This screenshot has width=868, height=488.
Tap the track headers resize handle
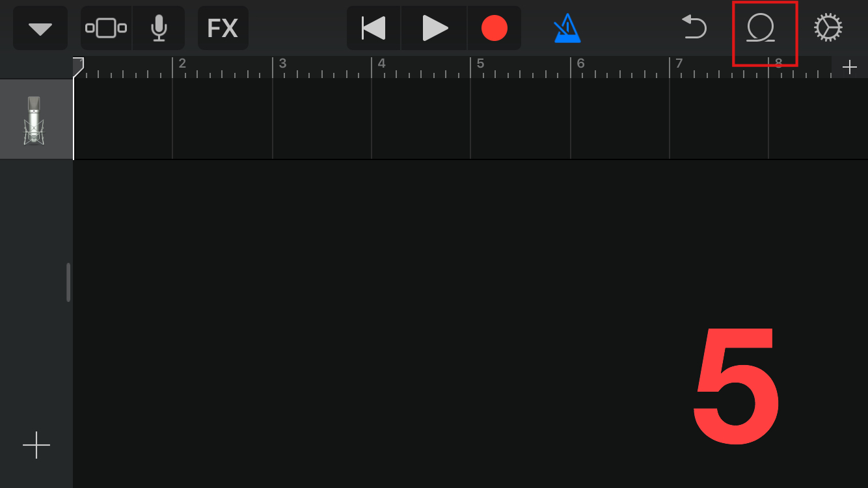pyautogui.click(x=68, y=282)
